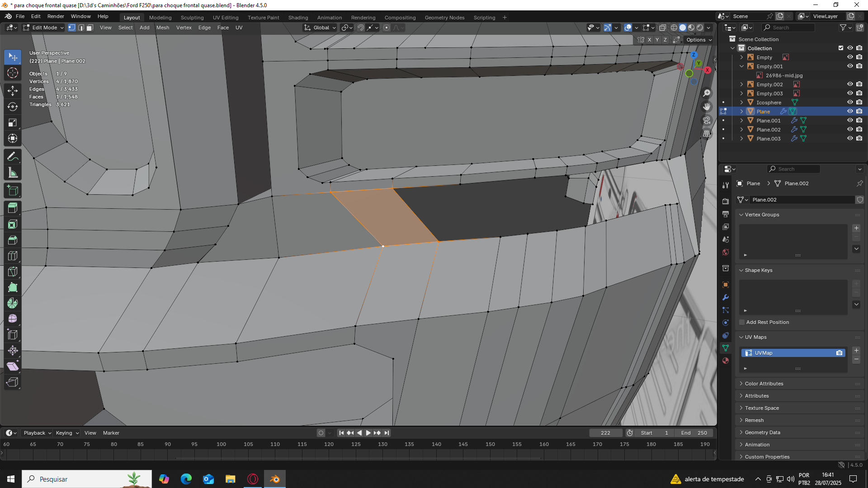
Task: Toggle X-ray view in header
Action: click(x=662, y=28)
